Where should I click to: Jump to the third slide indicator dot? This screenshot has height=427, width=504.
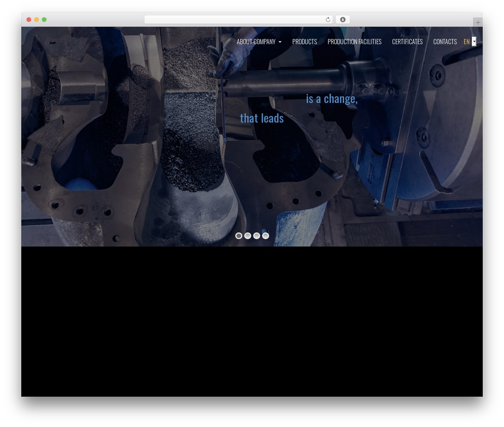pos(257,236)
